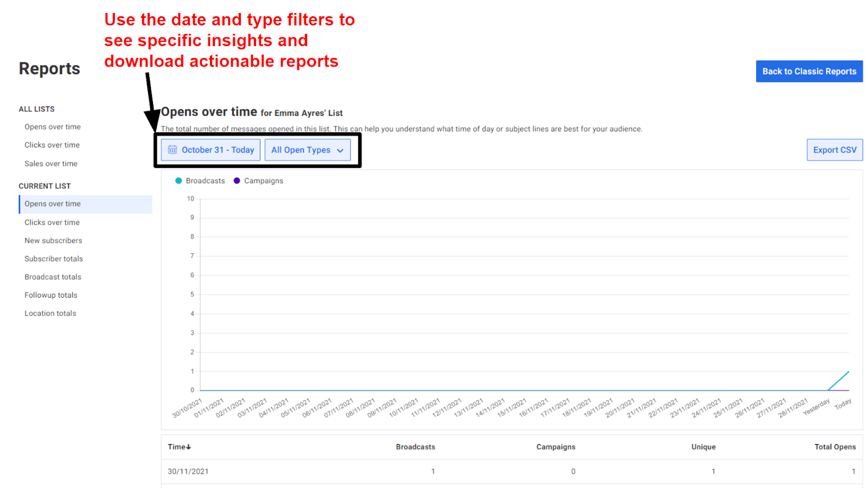Open All Lists Clicks over time report
Image resolution: width=868 pixels, height=488 pixels.
pos(52,145)
